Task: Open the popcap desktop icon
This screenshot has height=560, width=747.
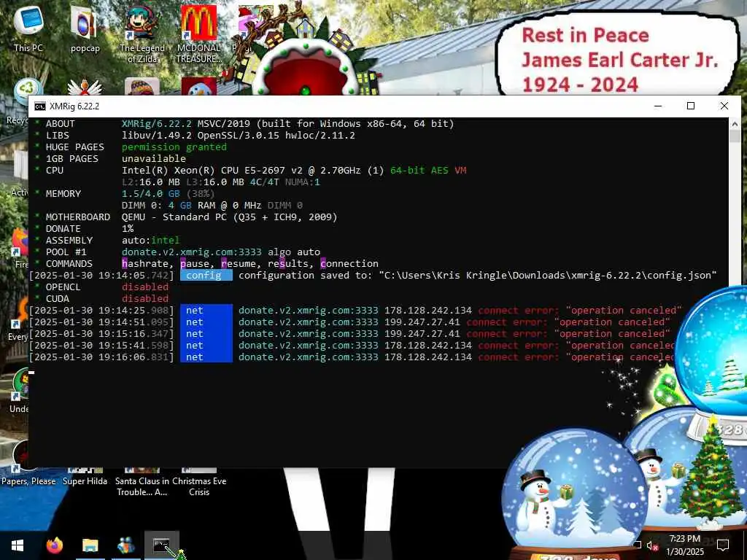Action: coord(85,29)
